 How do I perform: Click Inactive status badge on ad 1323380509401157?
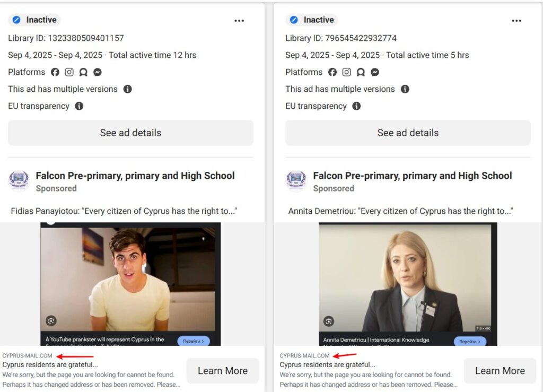tap(34, 20)
